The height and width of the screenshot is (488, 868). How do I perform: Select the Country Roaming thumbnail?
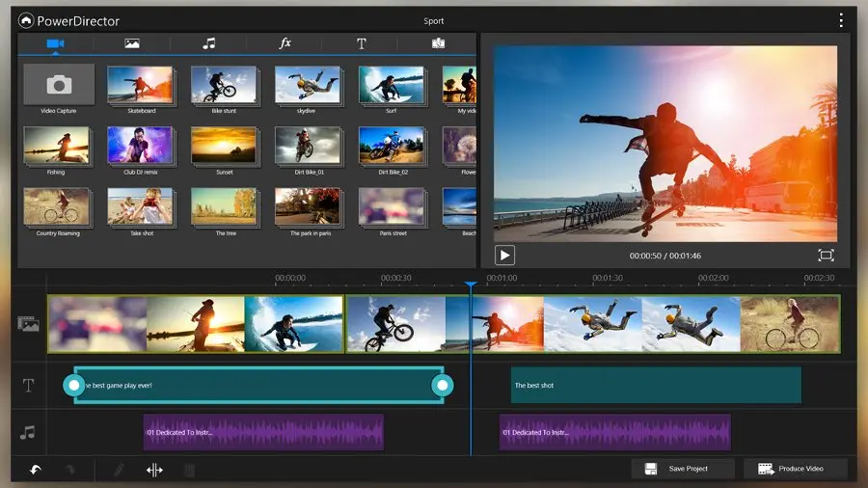pyautogui.click(x=57, y=207)
